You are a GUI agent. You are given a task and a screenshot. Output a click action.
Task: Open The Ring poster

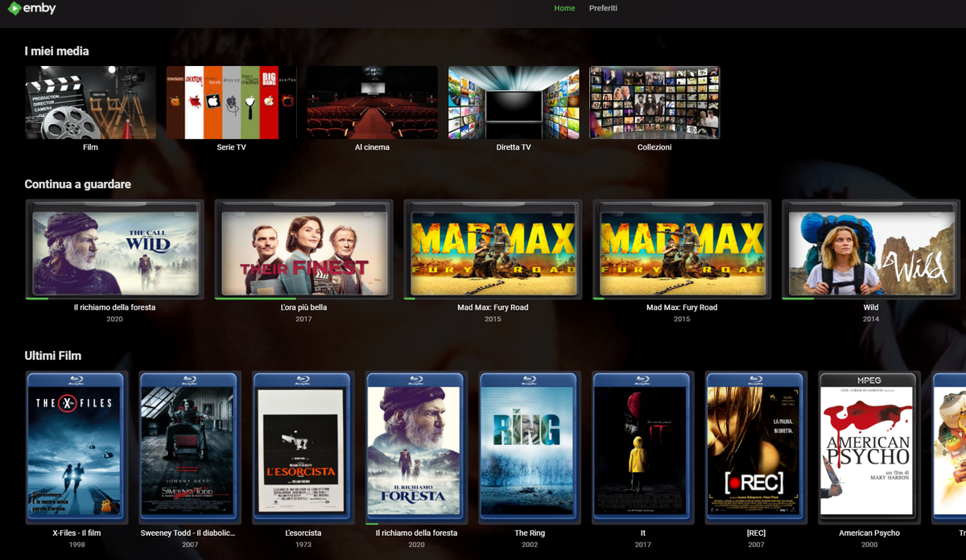[x=530, y=447]
